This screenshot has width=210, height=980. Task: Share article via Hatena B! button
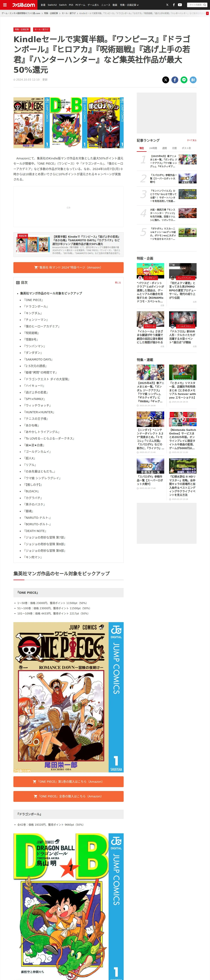pos(193,80)
